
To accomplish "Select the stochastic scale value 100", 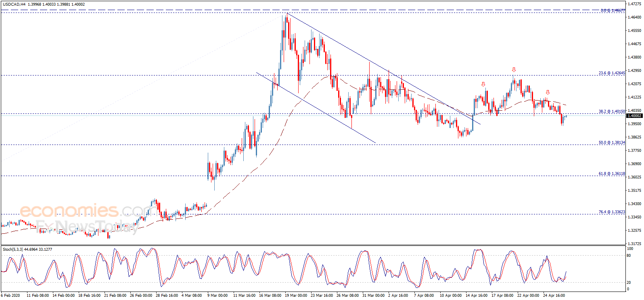I will coord(630,249).
